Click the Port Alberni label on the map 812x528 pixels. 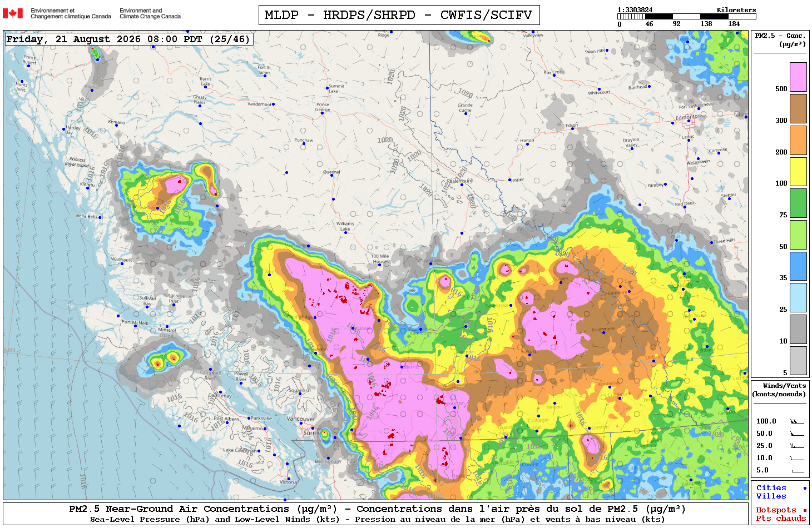[x=227, y=419]
